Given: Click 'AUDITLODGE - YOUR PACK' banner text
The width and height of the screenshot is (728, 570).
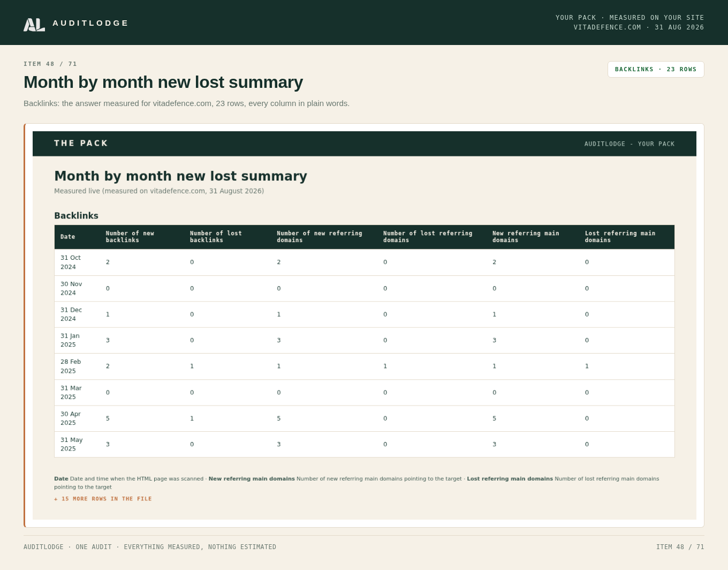Looking at the screenshot, I should (630, 144).
